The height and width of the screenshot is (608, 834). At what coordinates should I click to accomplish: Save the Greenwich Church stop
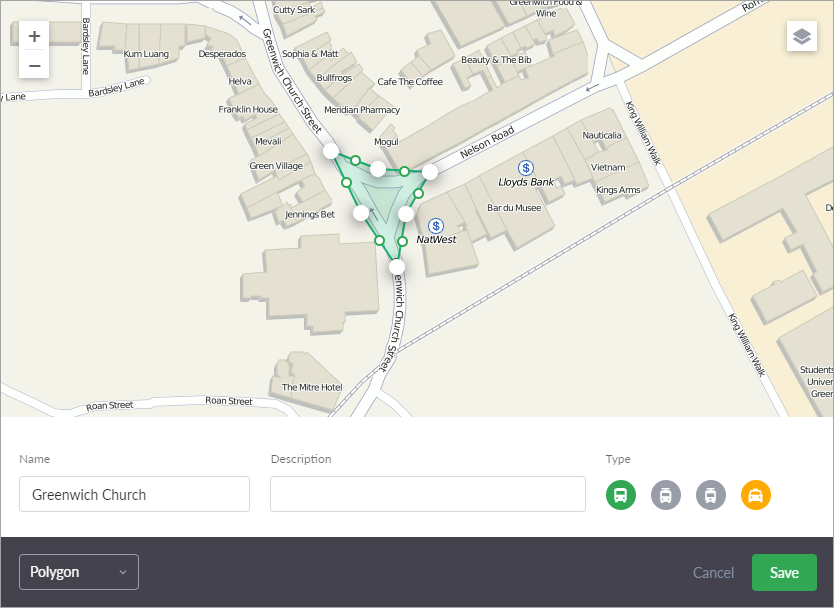click(x=784, y=572)
